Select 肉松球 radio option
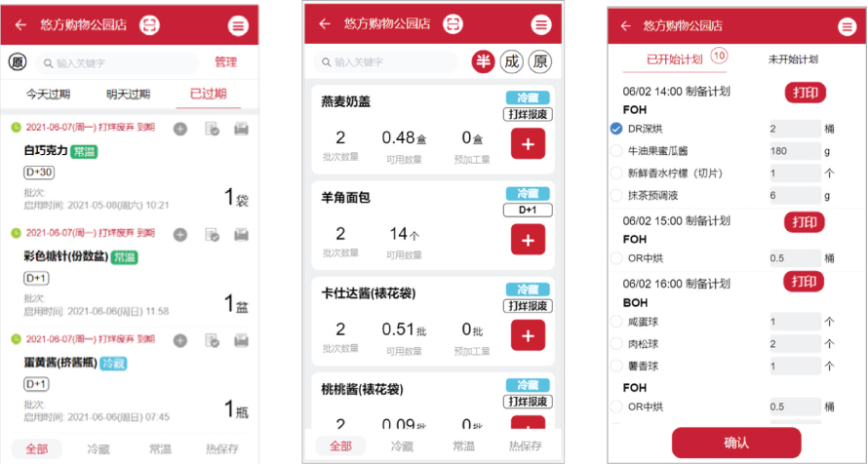The image size is (868, 464). [x=616, y=343]
